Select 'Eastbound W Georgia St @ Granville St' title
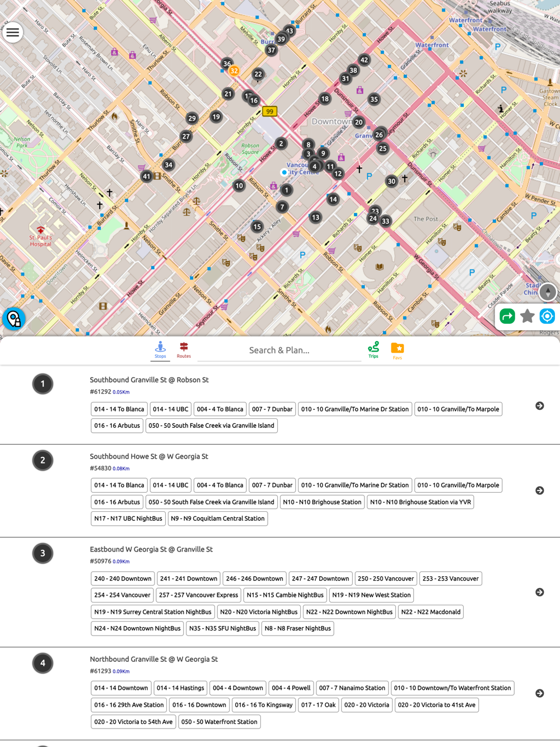Screen dimensions: 560x747 (x=151, y=549)
